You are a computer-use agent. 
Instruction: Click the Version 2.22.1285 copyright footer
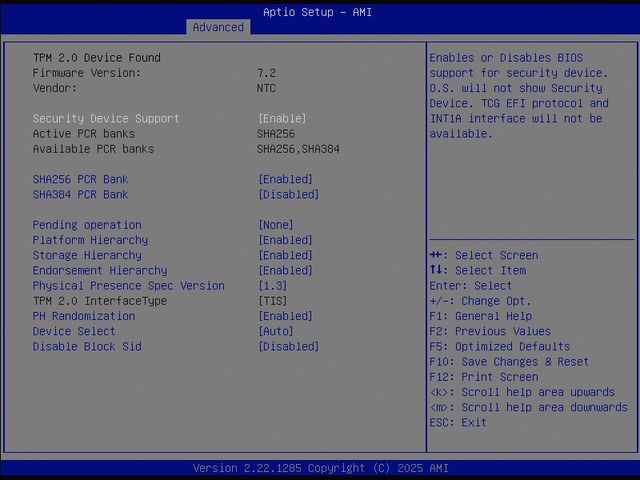[320, 468]
